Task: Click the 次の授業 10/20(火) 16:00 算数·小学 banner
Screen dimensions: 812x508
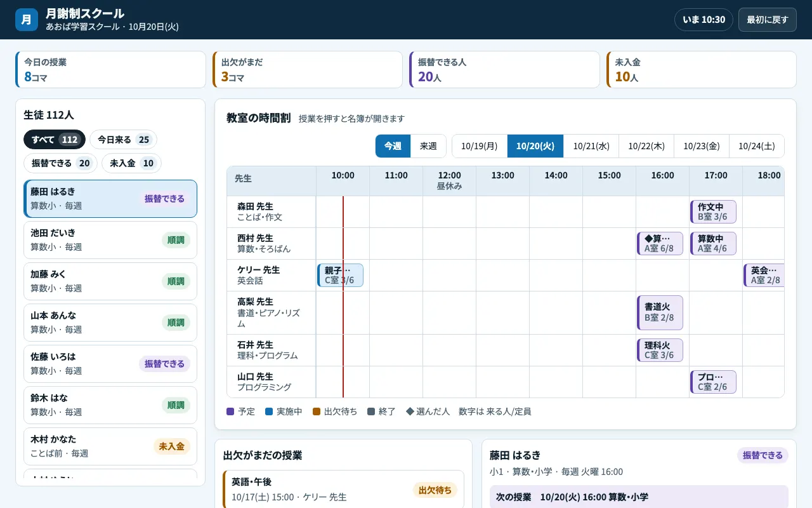Action: click(x=639, y=497)
